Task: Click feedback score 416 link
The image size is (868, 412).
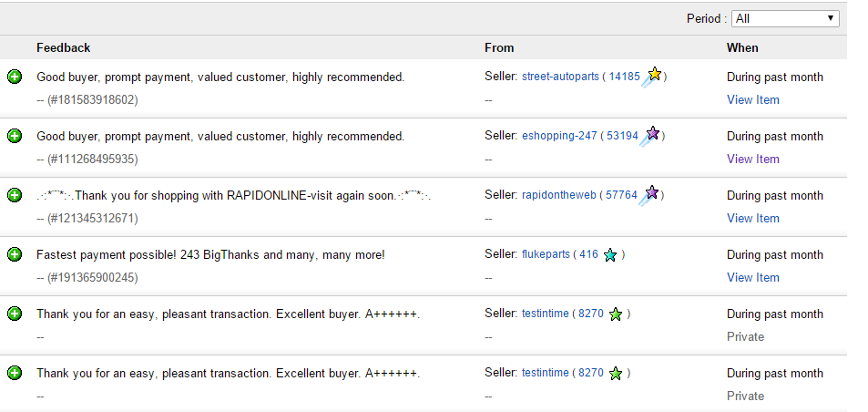Action: click(588, 254)
